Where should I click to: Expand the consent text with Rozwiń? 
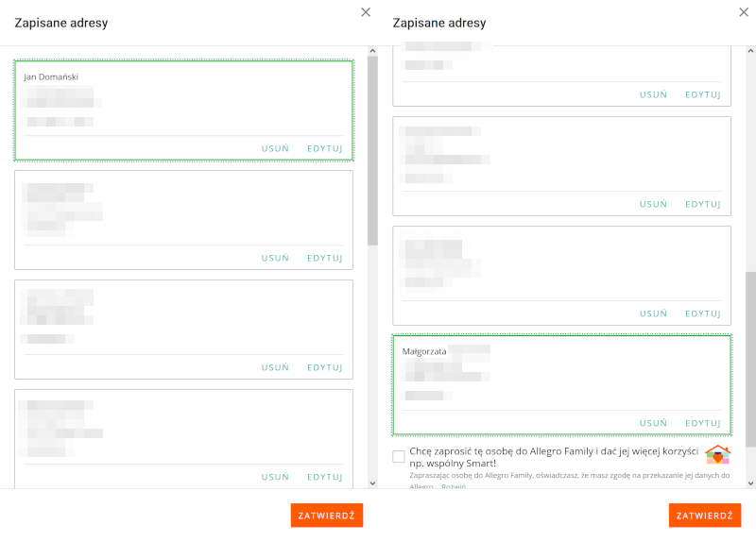click(454, 487)
